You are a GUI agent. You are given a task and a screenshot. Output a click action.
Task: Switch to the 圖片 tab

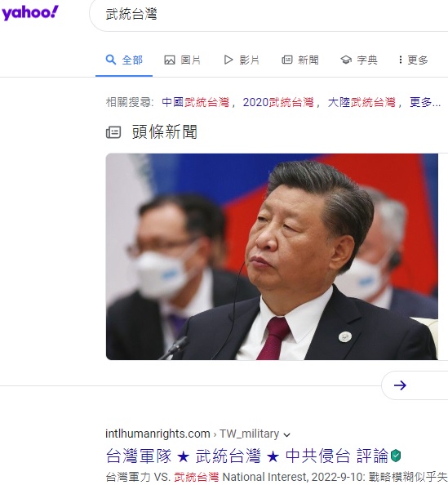click(183, 60)
